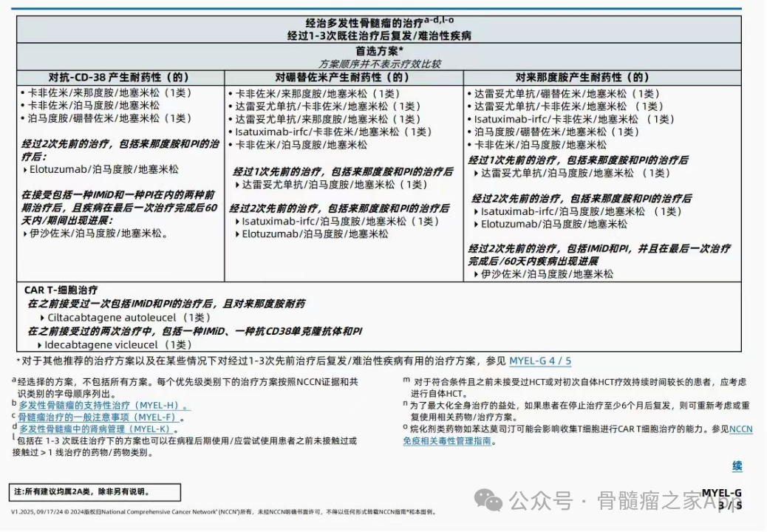Select Ciltacabtagene autoleucel（1类）
This screenshot has width=767, height=532.
pos(129,317)
